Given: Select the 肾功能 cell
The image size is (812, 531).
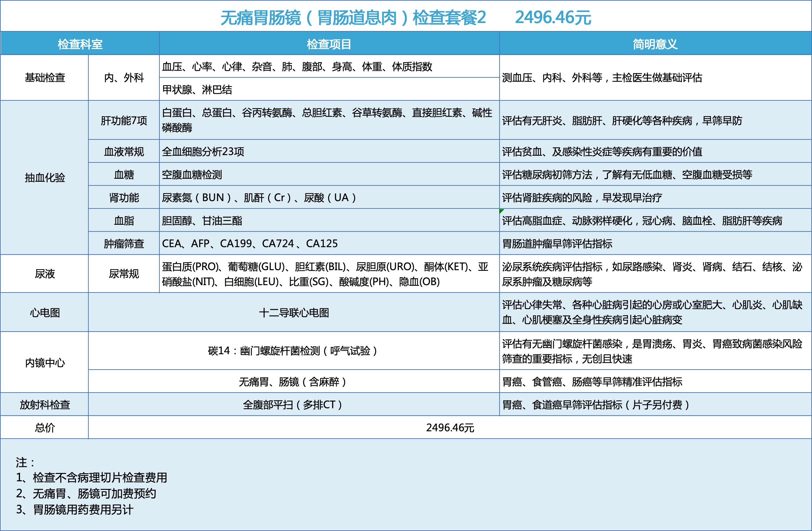Looking at the screenshot, I should [x=124, y=197].
